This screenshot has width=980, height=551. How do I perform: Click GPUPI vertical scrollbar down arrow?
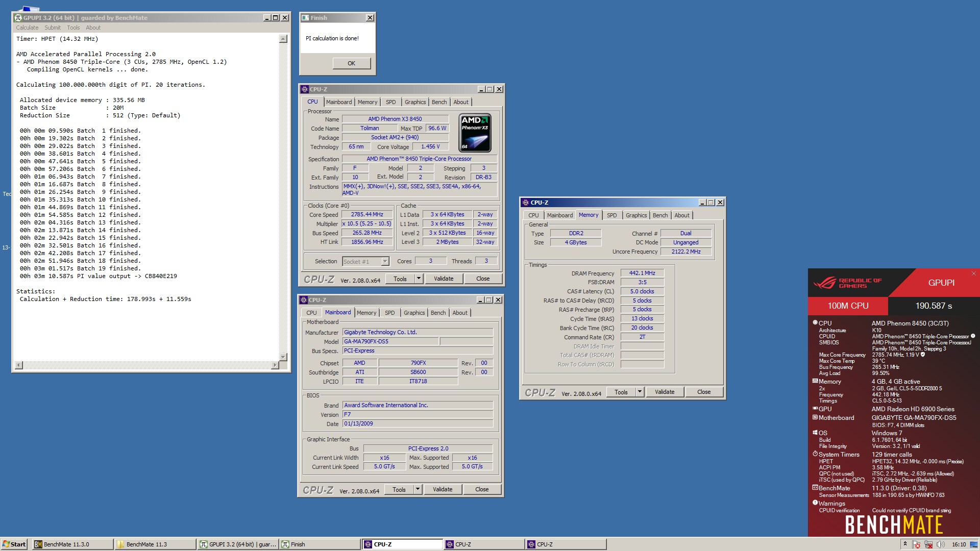[x=283, y=357]
